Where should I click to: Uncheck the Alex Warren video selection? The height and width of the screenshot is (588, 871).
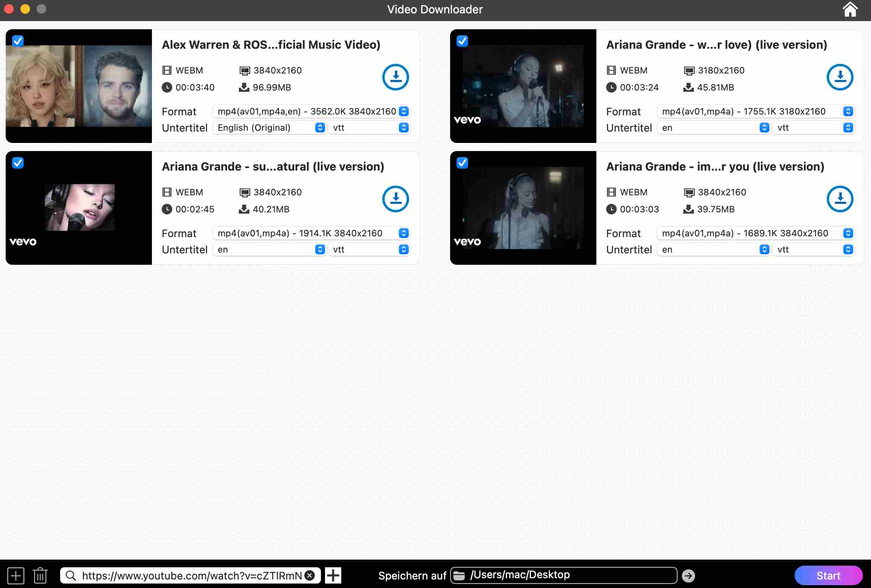(18, 41)
